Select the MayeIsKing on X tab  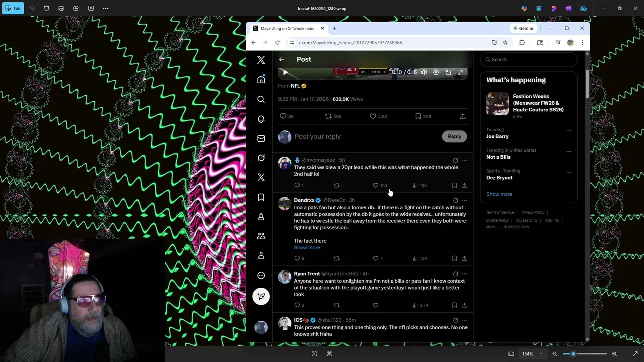pos(288,28)
